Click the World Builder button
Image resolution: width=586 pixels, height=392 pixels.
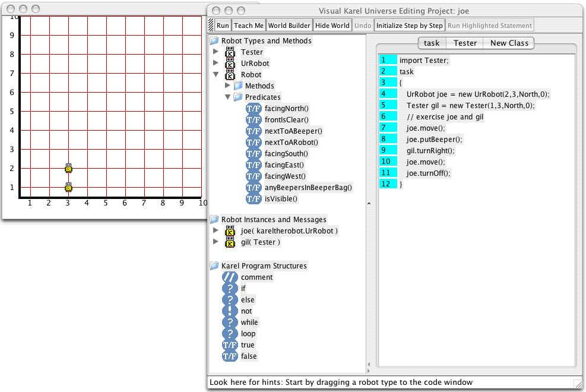pyautogui.click(x=289, y=26)
